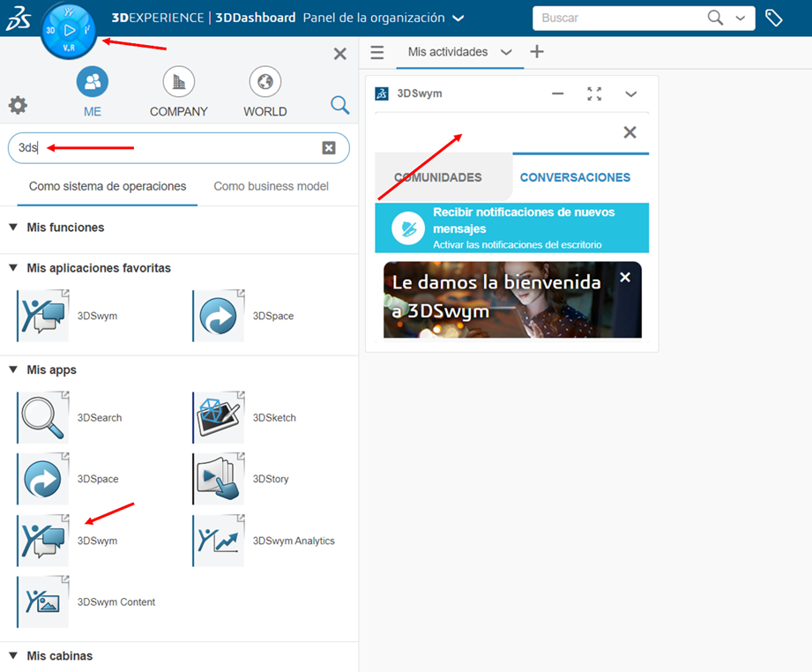The width and height of the screenshot is (812, 672).
Task: Open 3DSwym widget options chevron
Action: 630,94
